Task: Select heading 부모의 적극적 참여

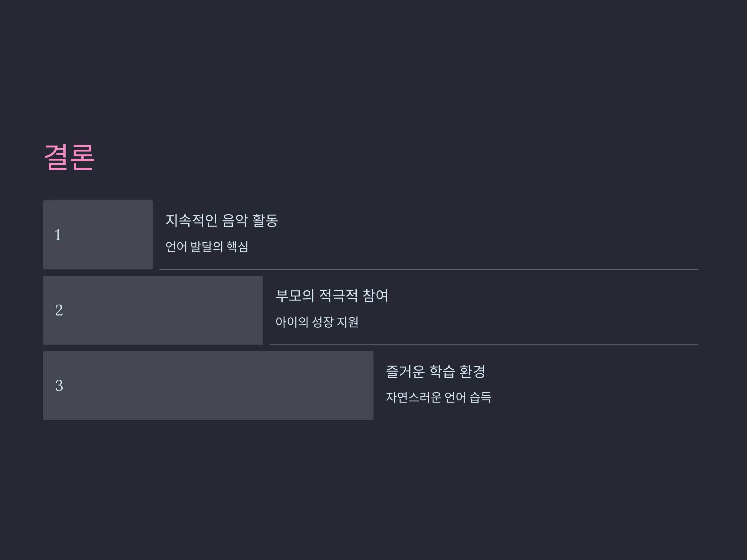Action: click(331, 296)
